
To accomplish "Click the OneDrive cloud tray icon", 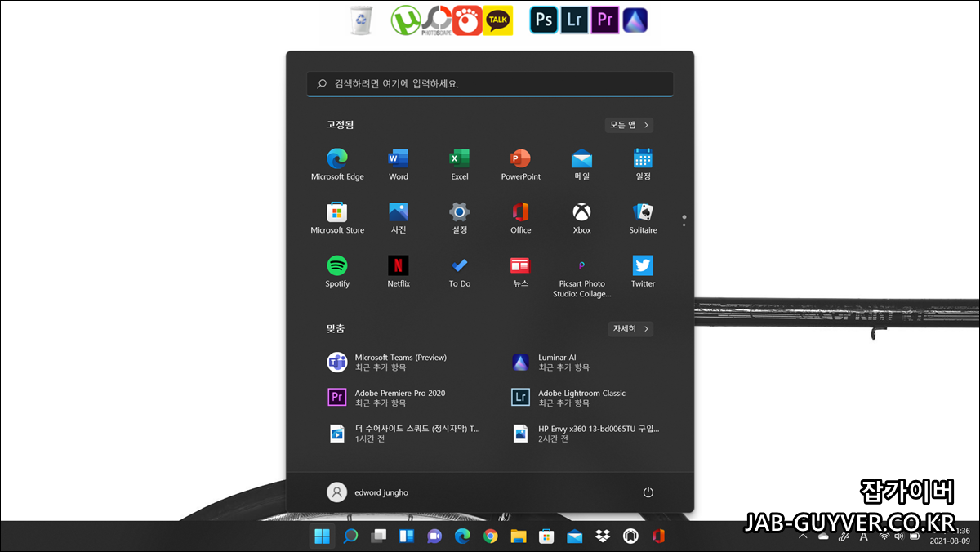I will pos(823,536).
